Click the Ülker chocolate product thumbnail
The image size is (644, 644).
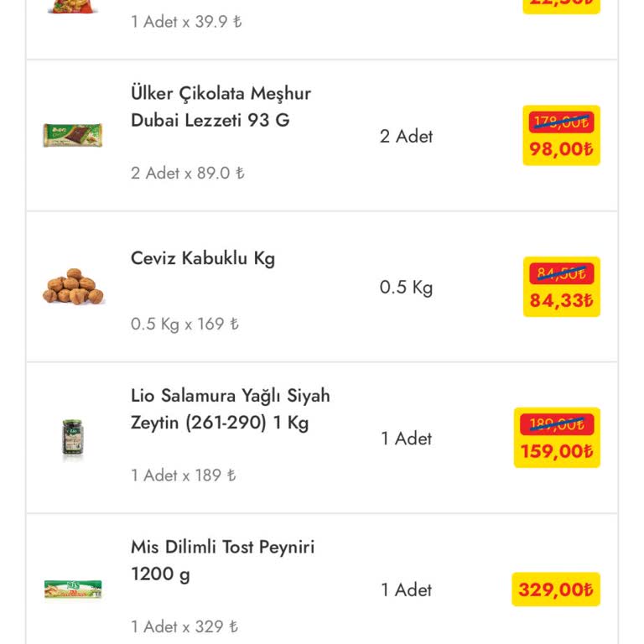(73, 135)
